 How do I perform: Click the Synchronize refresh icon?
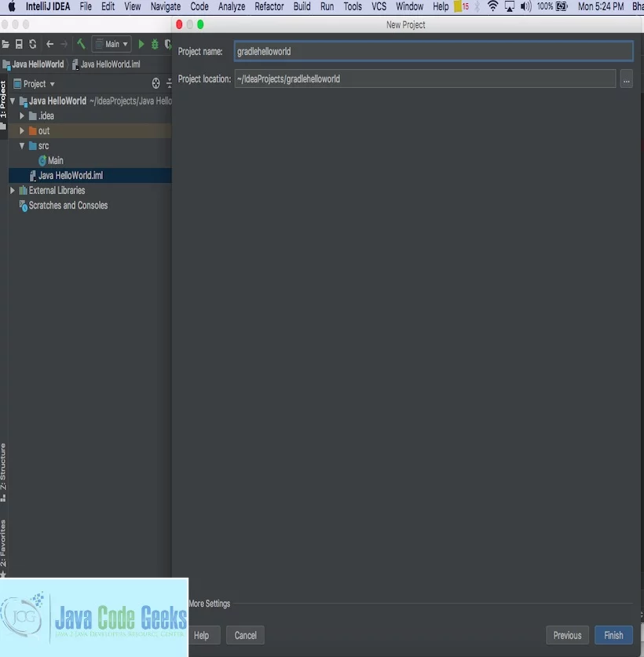click(33, 44)
